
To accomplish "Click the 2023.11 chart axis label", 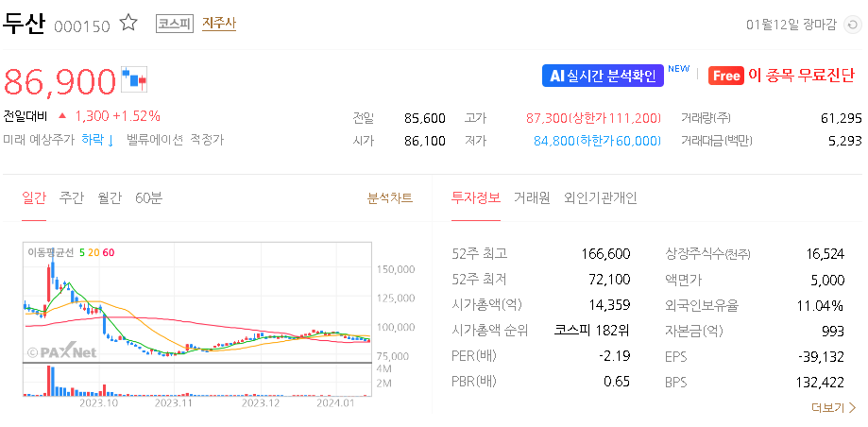I will click(174, 402).
